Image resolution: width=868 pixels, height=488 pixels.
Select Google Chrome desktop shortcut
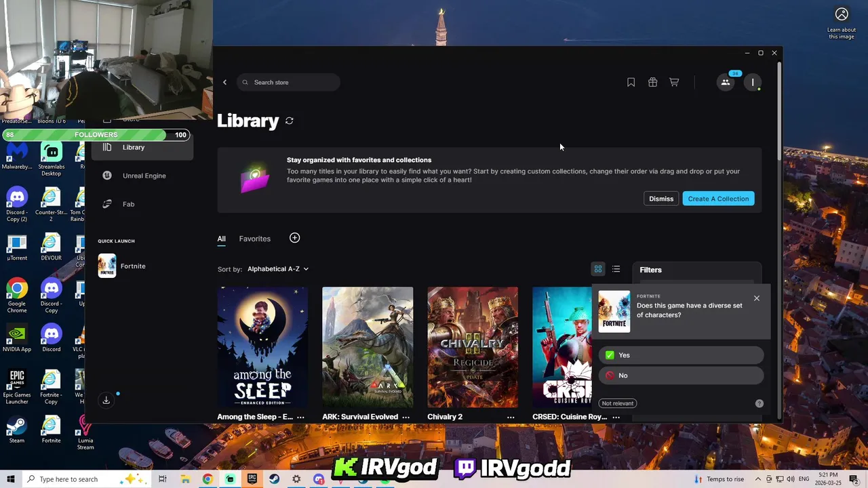[x=17, y=297]
